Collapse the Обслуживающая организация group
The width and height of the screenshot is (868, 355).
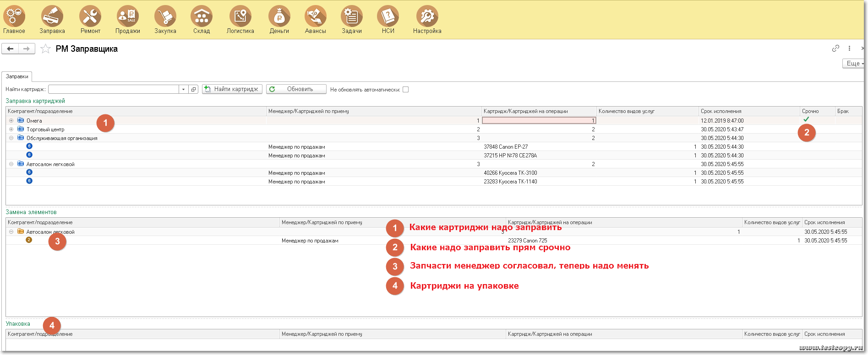click(11, 138)
